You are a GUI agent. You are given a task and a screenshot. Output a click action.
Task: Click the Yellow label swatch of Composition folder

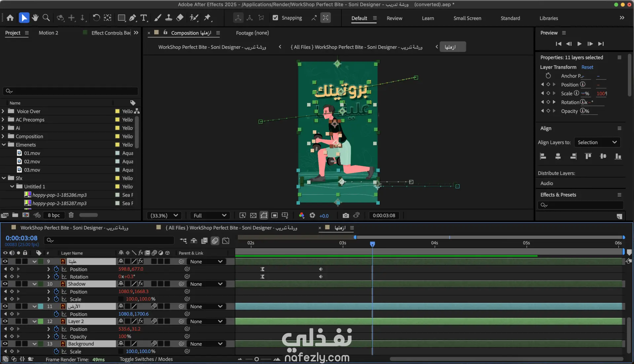[x=117, y=136]
